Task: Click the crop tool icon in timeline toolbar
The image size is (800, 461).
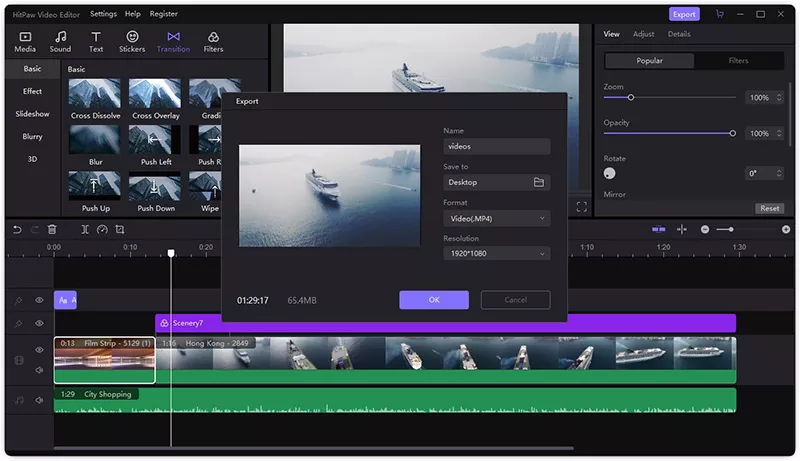Action: coord(119,229)
